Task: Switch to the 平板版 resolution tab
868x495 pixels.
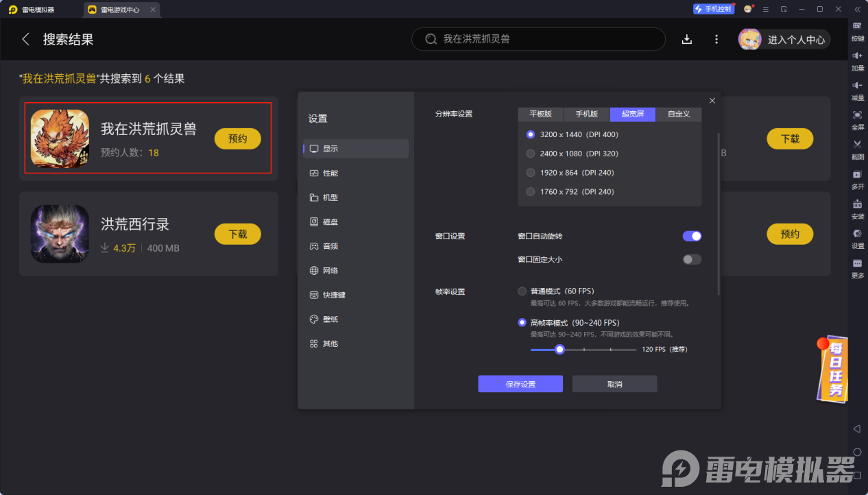Action: point(540,114)
